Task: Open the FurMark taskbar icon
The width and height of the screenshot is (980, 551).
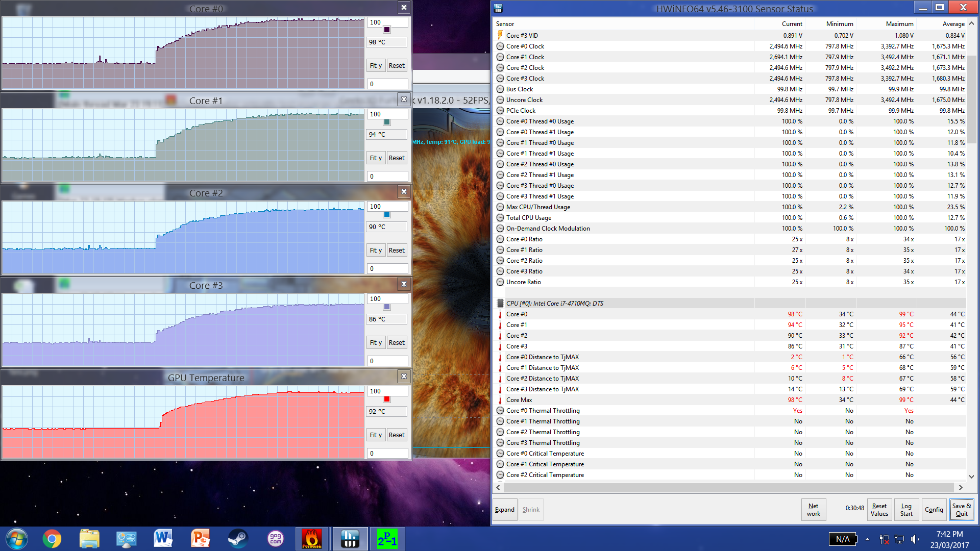Action: pyautogui.click(x=311, y=539)
